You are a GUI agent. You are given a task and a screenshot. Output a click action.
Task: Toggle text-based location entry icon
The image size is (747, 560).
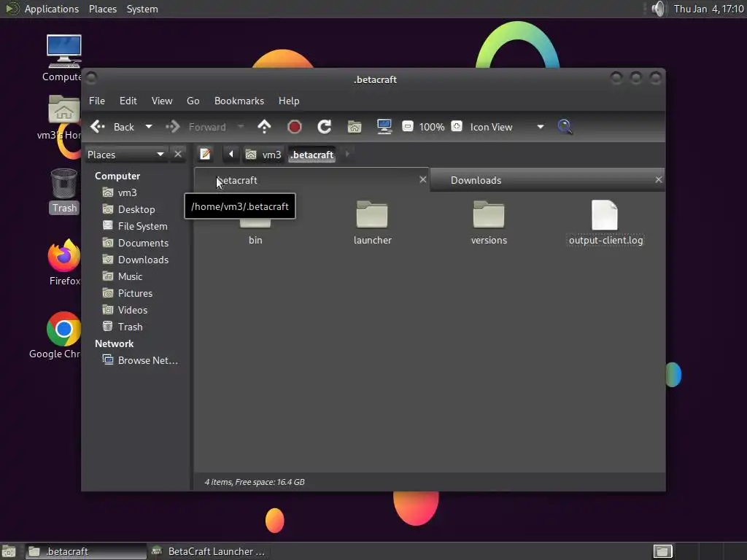(205, 155)
